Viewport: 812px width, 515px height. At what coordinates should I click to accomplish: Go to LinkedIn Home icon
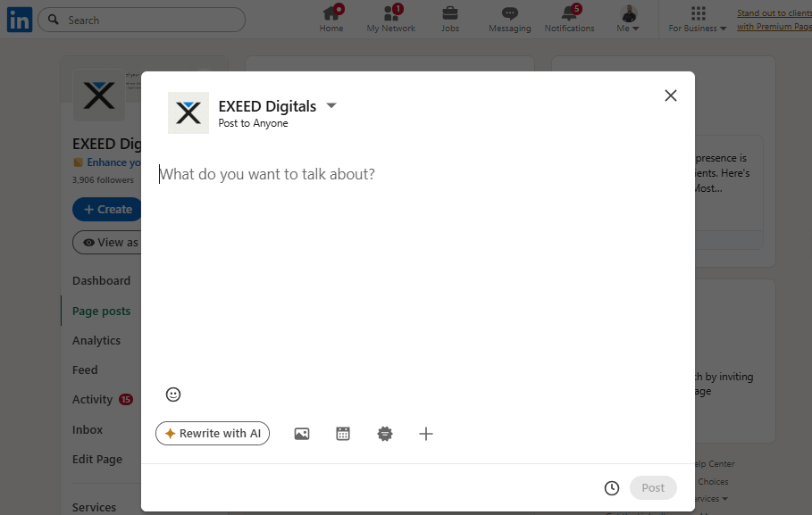coord(331,19)
